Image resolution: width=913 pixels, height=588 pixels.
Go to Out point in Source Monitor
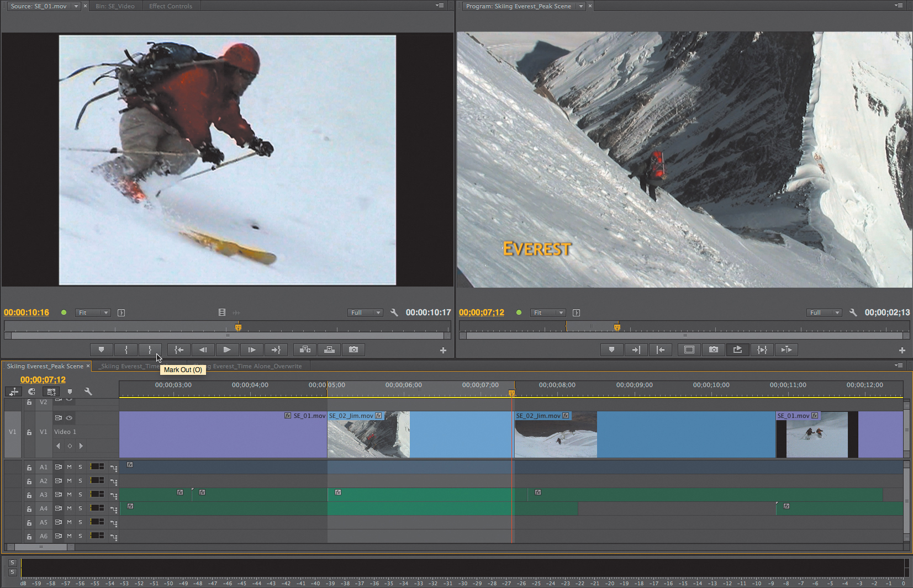(276, 349)
